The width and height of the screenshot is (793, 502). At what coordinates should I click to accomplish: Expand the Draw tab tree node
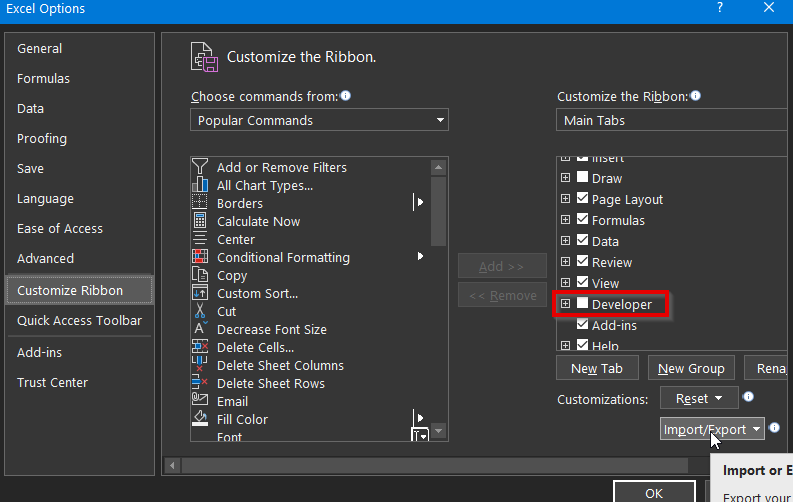pyautogui.click(x=565, y=178)
